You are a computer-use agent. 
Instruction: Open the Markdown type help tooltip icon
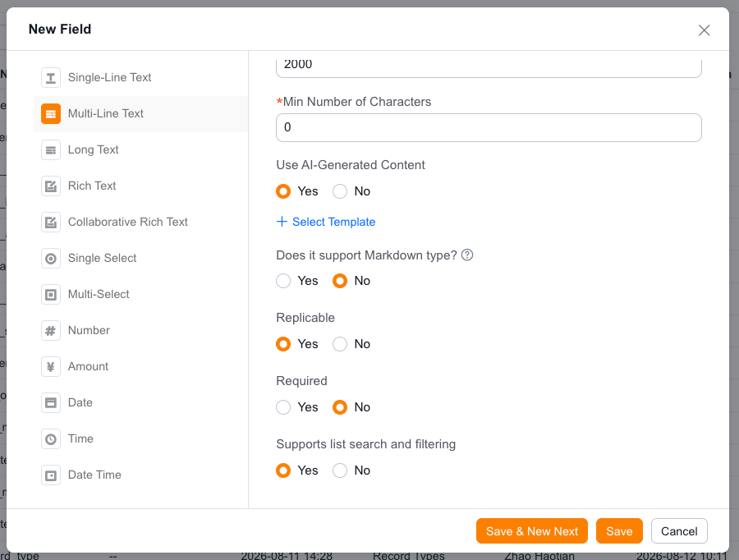coord(467,255)
